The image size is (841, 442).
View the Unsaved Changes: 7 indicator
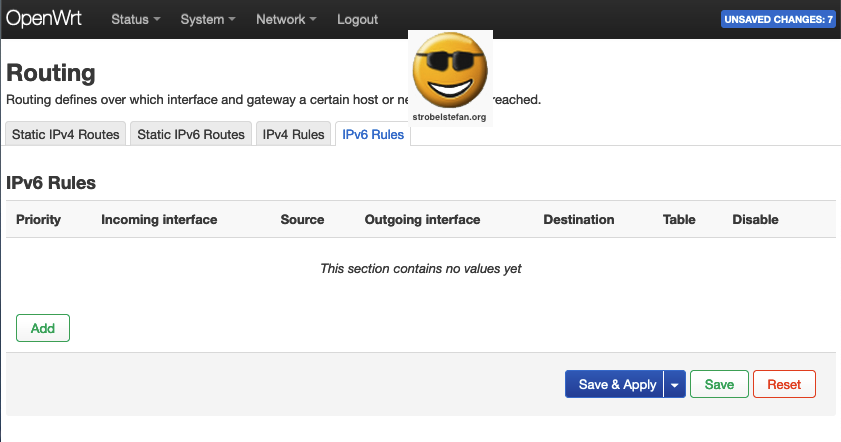(x=778, y=19)
